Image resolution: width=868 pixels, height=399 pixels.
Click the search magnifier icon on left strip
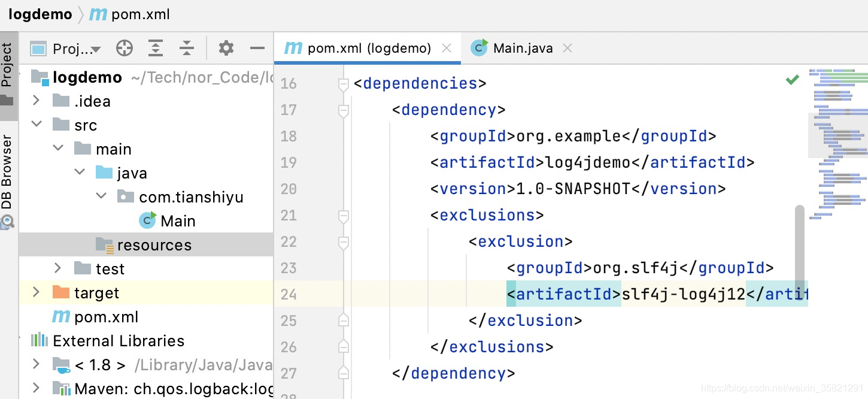click(x=7, y=222)
